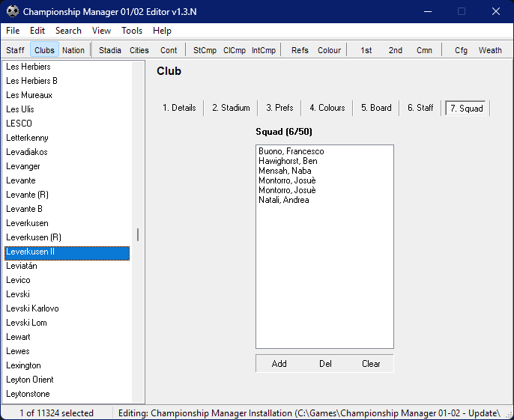Image resolution: width=514 pixels, height=420 pixels.
Task: Open the Stadia toolbar section
Action: pos(110,50)
